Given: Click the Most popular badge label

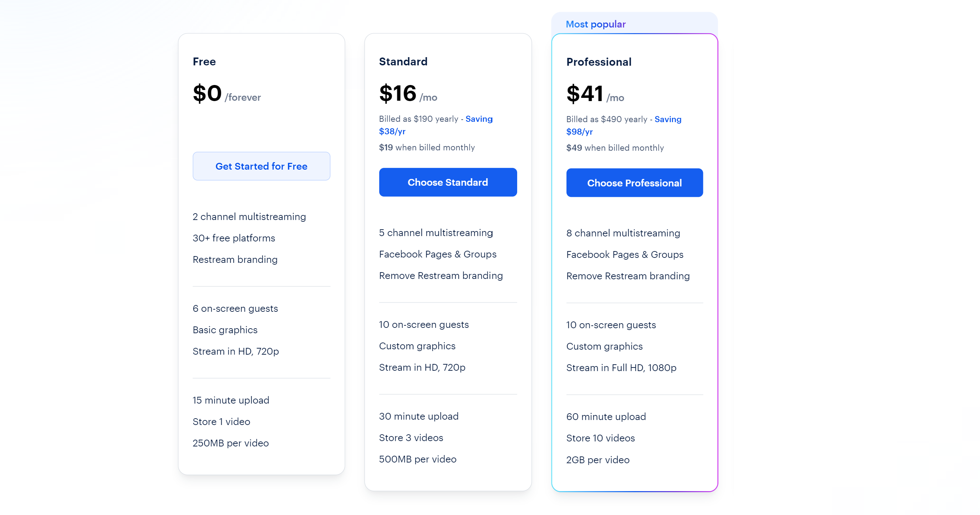Looking at the screenshot, I should [595, 24].
